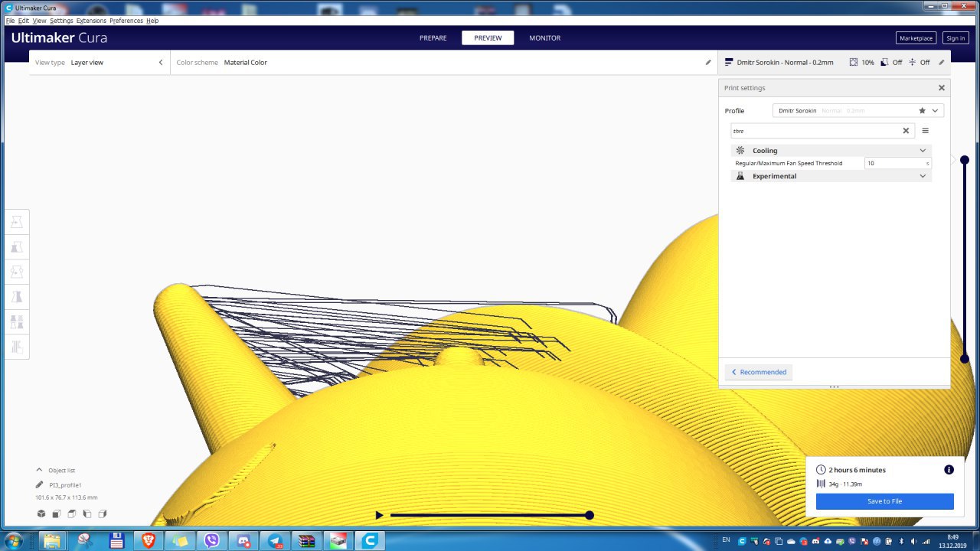
Task: Open the View type Layer view dropdown
Action: pos(100,63)
